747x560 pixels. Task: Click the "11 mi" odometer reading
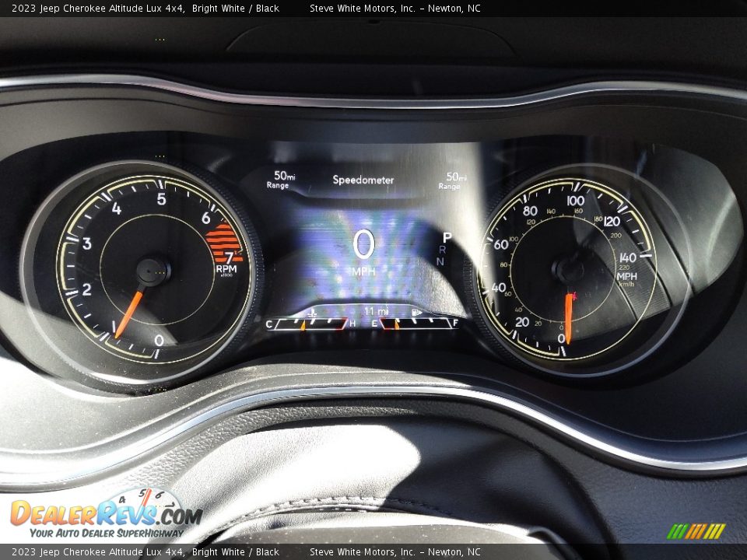(375, 311)
